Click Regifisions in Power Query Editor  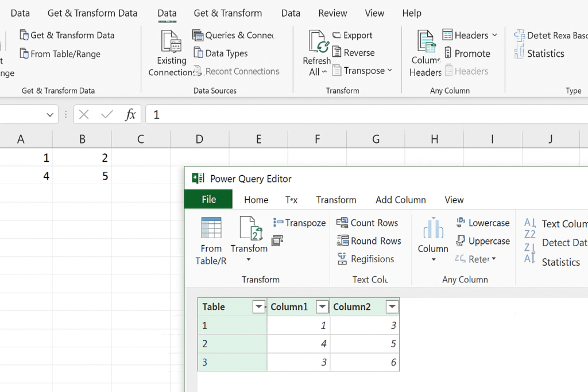(x=366, y=259)
